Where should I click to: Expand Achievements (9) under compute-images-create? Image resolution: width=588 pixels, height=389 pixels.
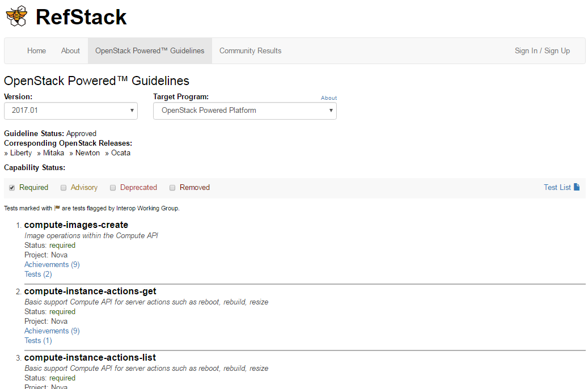click(52, 264)
